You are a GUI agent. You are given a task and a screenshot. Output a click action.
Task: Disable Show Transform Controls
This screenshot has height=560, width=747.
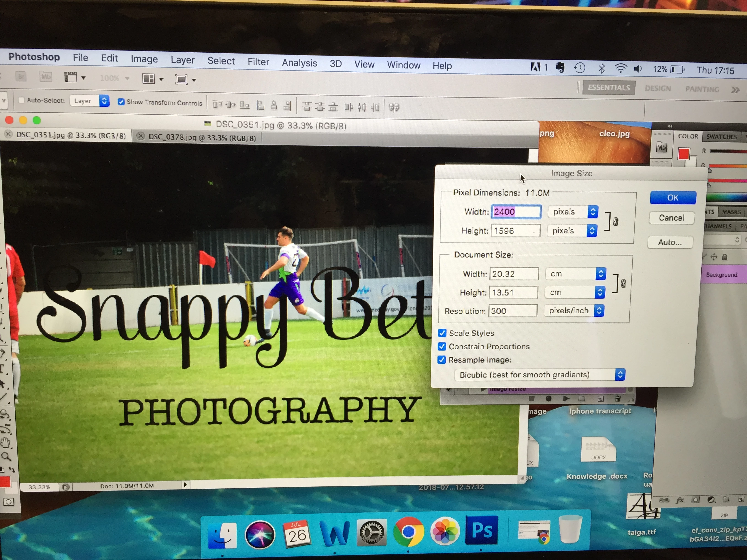pos(121,102)
